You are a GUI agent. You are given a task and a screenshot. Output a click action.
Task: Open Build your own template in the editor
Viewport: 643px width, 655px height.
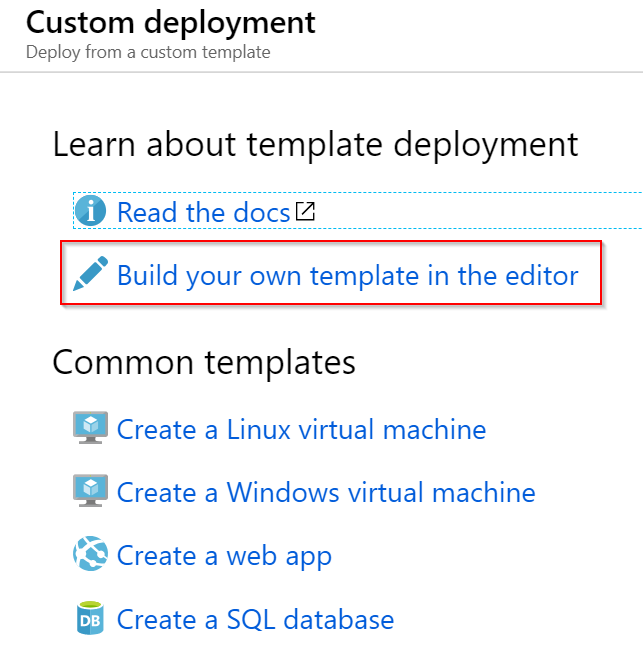[x=348, y=276]
